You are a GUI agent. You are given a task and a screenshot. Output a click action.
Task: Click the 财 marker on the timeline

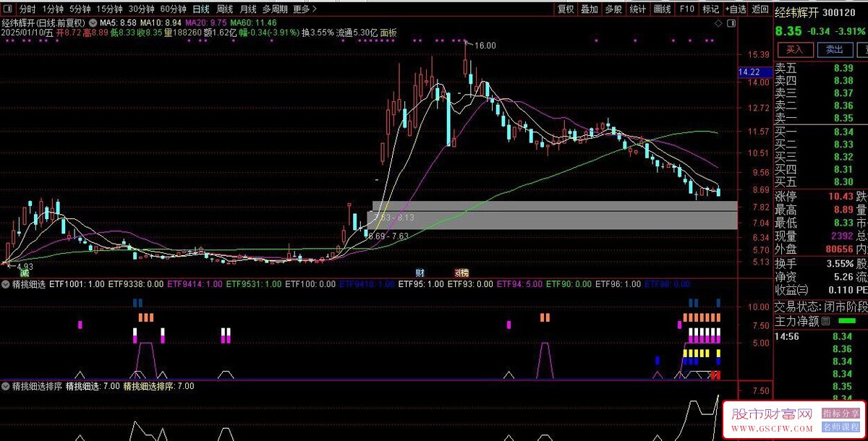coord(420,273)
